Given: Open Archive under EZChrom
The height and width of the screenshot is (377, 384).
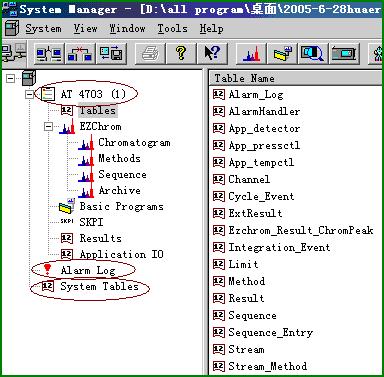Looking at the screenshot, I should 119,190.
